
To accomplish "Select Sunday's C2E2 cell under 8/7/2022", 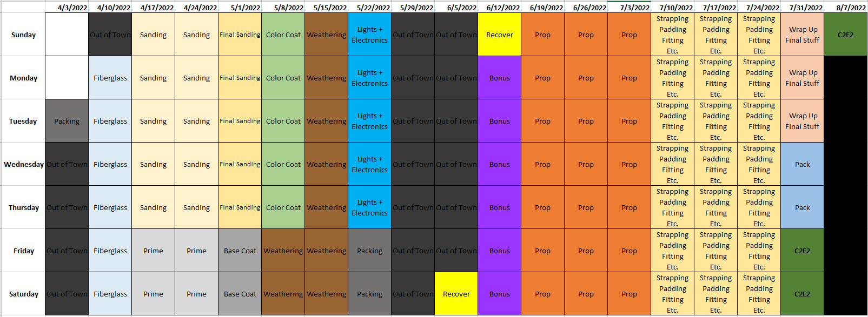I will (845, 35).
